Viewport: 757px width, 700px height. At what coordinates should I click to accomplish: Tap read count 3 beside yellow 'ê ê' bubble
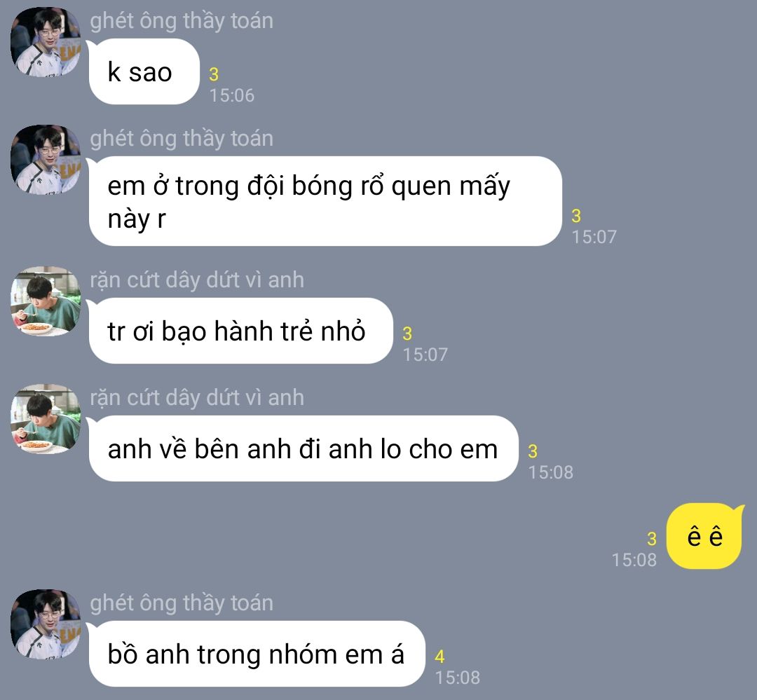(652, 539)
